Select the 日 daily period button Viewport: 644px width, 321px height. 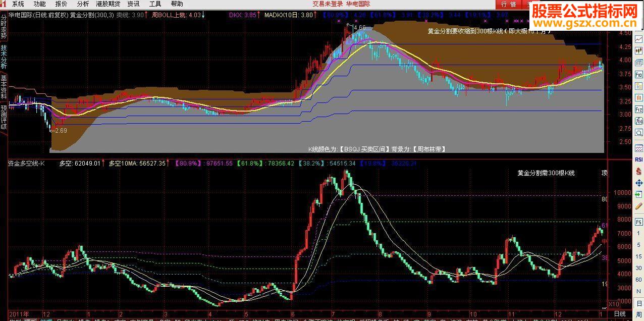point(638,303)
